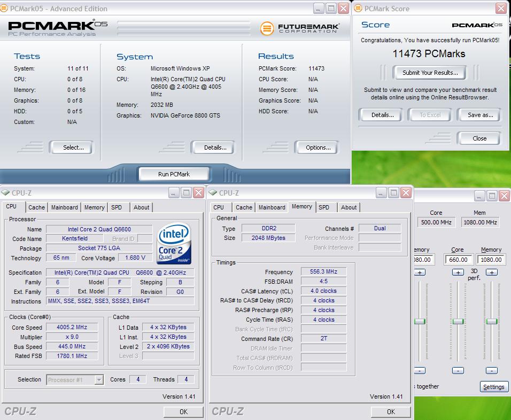Open Cache tab in right CPU-Z window

click(244, 207)
